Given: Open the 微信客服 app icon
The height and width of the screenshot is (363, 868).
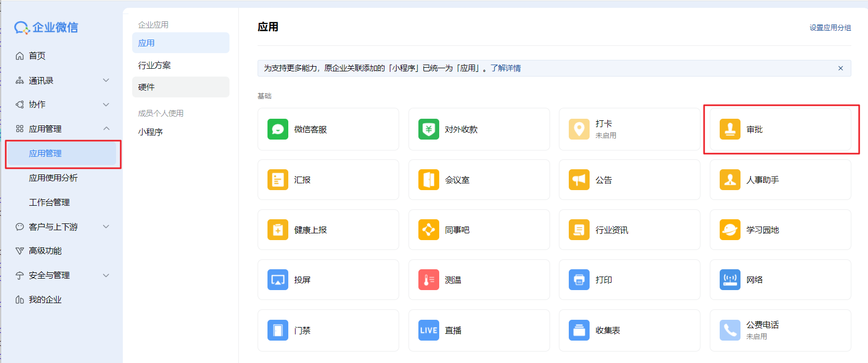Looking at the screenshot, I should [x=278, y=129].
